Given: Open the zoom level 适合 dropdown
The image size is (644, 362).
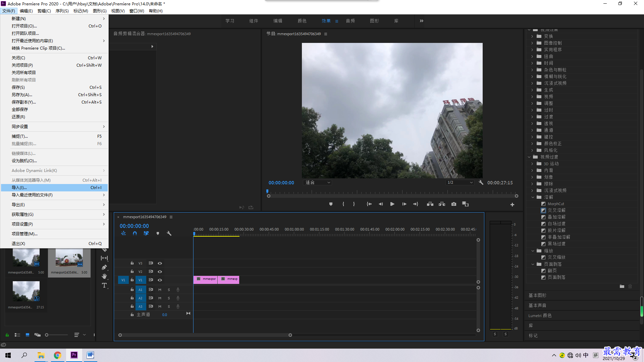Looking at the screenshot, I should [318, 183].
